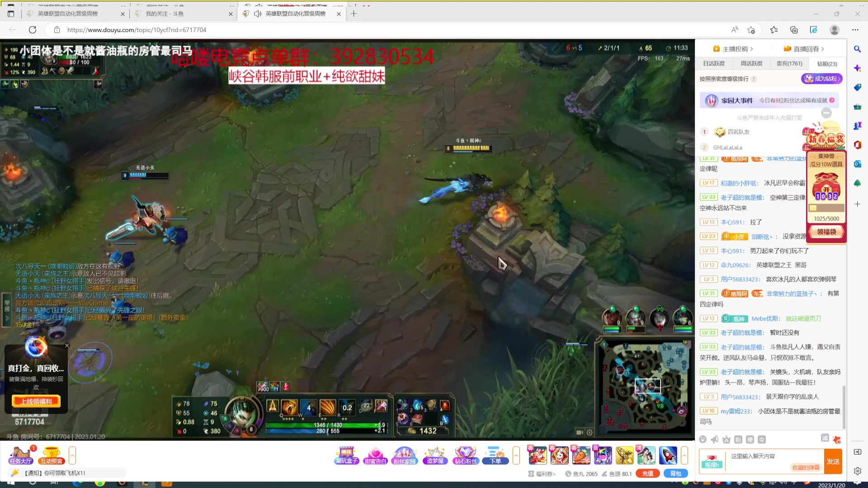Open the 家园大事件 banner arrow
This screenshot has height=488, width=868.
coord(832,100)
